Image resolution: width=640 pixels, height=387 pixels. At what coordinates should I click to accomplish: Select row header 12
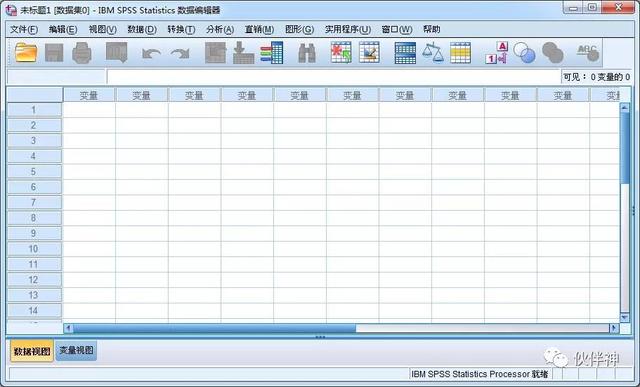[x=34, y=280]
